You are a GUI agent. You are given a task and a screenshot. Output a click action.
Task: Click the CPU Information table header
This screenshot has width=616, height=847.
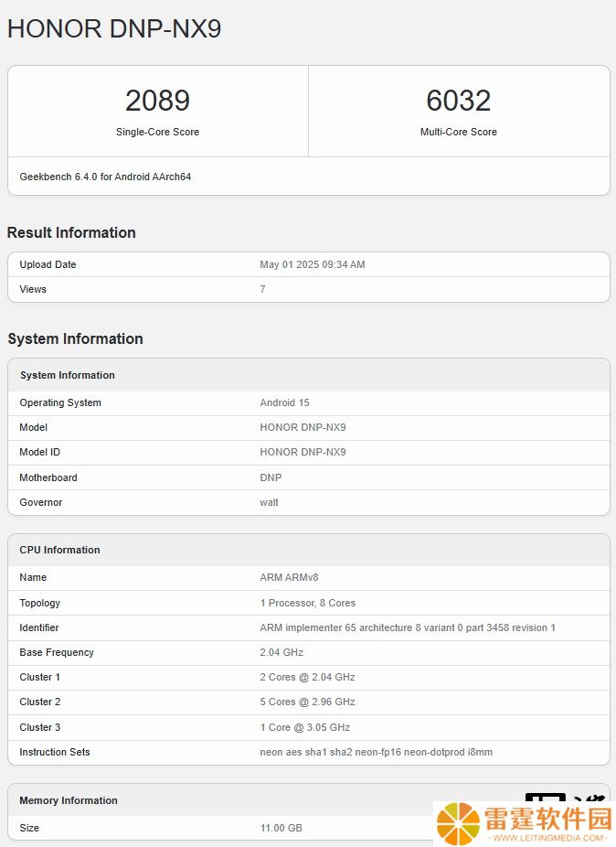[59, 550]
